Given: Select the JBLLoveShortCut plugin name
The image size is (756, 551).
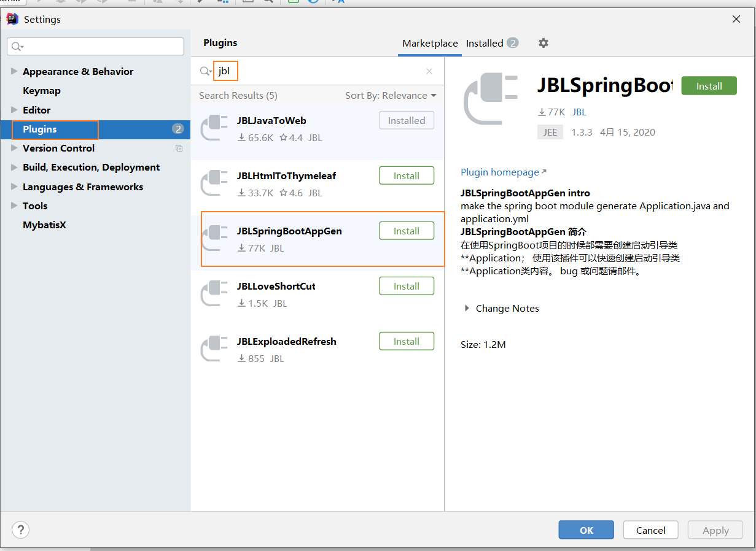Looking at the screenshot, I should point(276,286).
